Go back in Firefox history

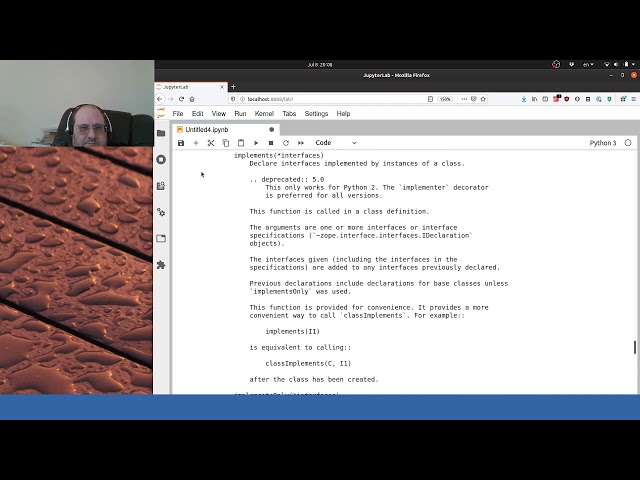click(x=160, y=99)
